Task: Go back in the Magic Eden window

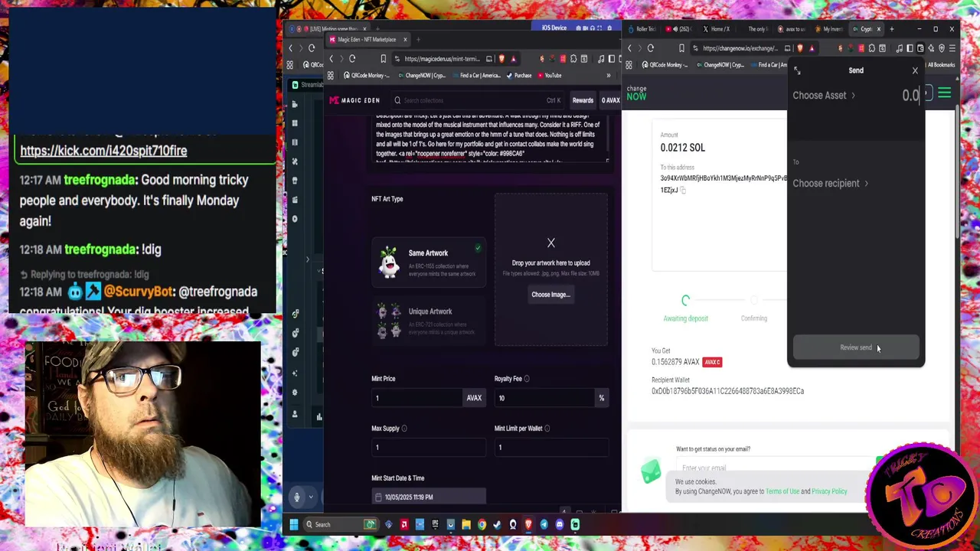Action: point(331,59)
